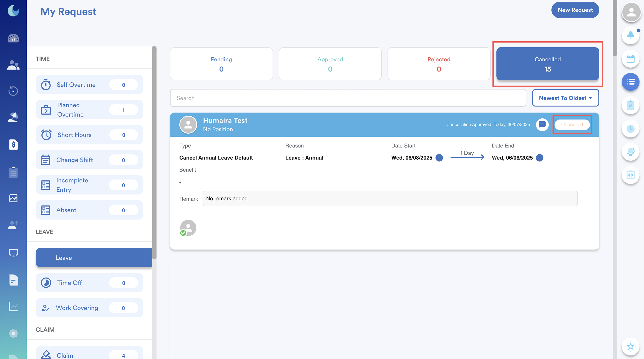The height and width of the screenshot is (359, 644).
Task: Select the Pending status tab
Action: point(221,64)
